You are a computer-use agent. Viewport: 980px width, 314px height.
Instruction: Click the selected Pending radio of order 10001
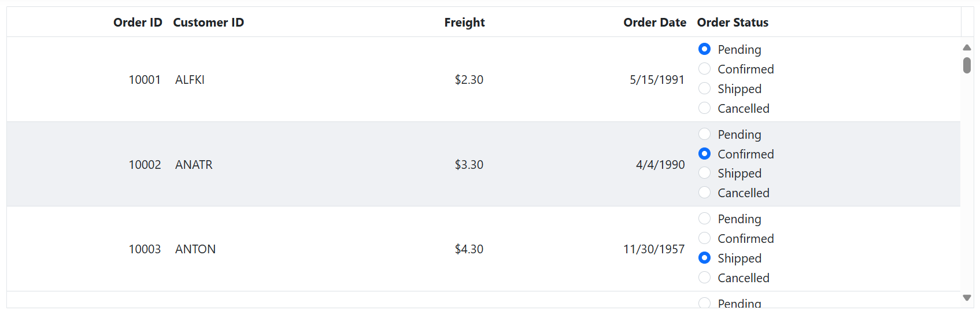pos(704,49)
